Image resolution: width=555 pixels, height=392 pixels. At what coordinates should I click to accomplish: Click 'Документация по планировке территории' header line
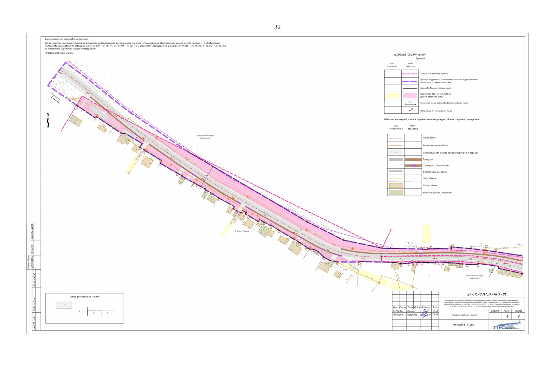(67, 39)
